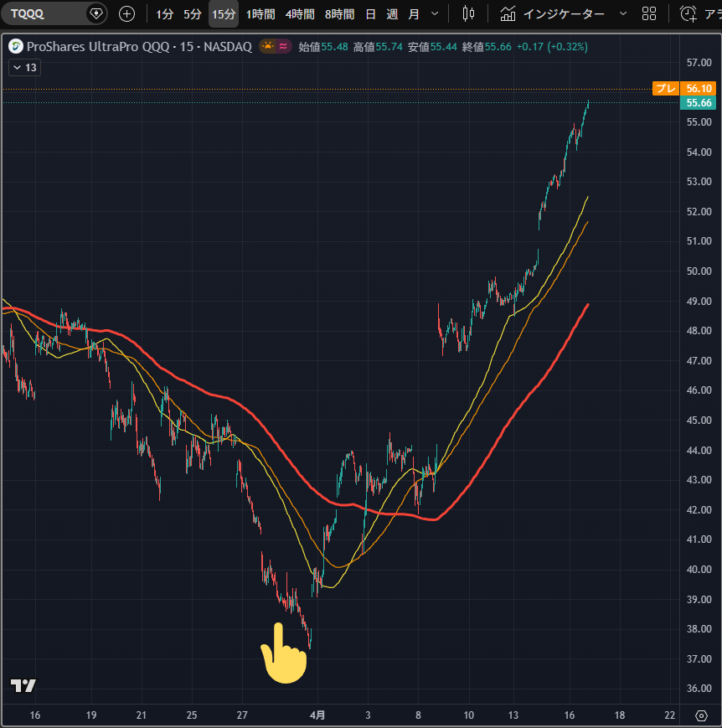Click the TradingView logo on chart

tap(23, 685)
